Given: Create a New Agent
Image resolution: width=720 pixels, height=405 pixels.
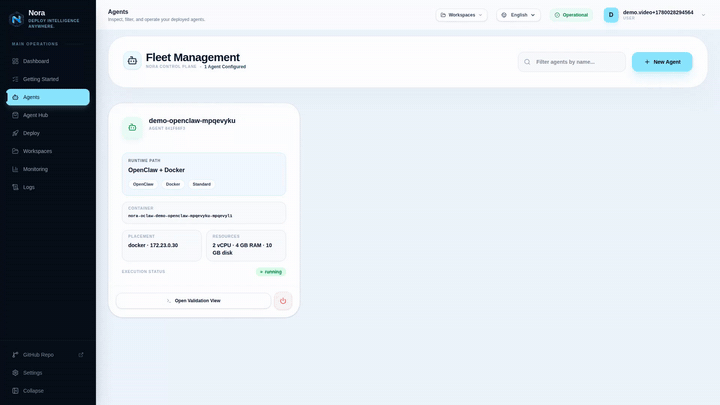Looking at the screenshot, I should pyautogui.click(x=662, y=62).
